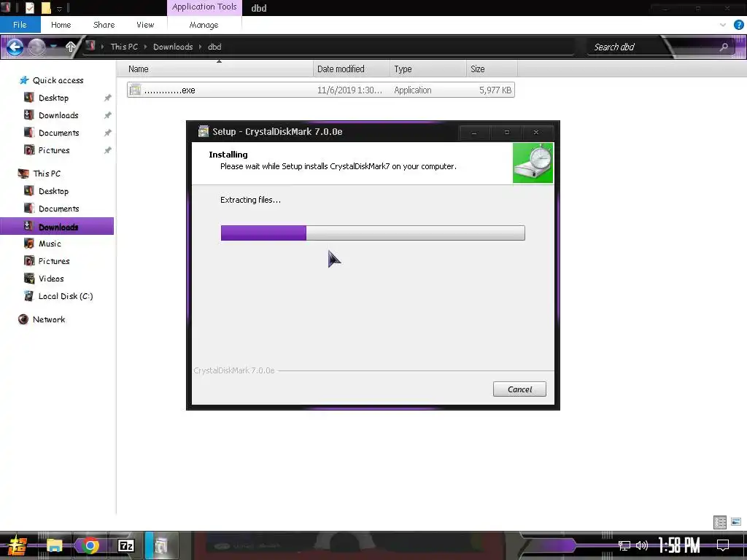This screenshot has height=560, width=747.
Task: Expand the chevron before This PC breadcrumb
Action: (x=102, y=47)
